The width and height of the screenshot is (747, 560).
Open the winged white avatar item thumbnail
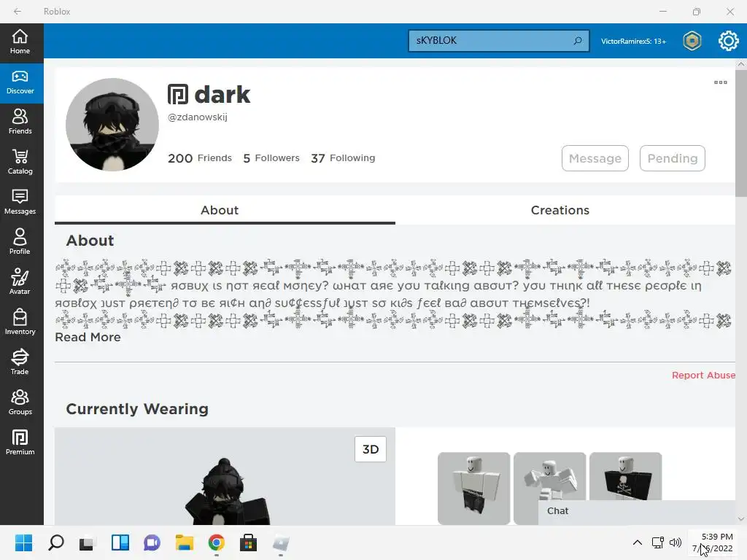pos(550,476)
